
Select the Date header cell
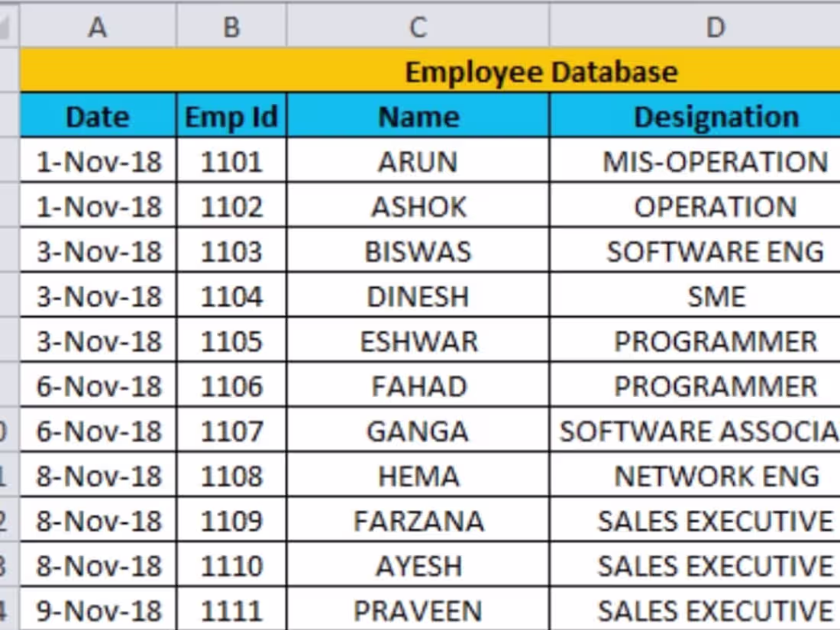[x=98, y=116]
